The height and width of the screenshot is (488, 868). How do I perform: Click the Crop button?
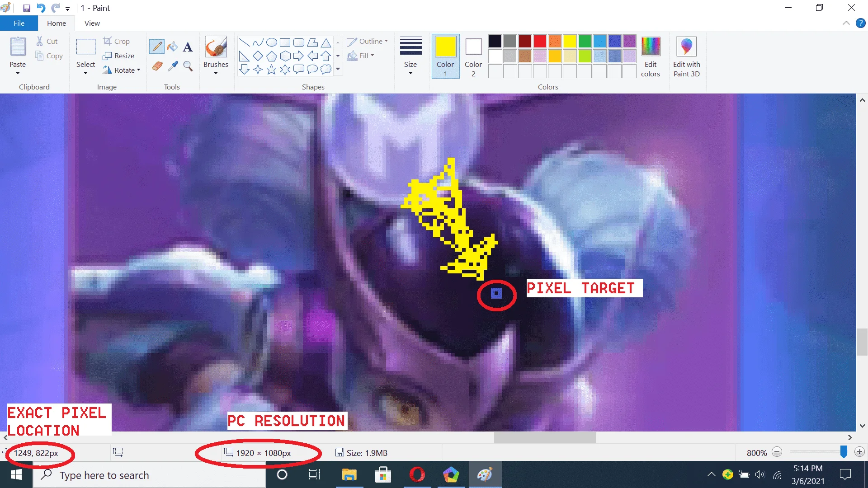click(x=117, y=41)
